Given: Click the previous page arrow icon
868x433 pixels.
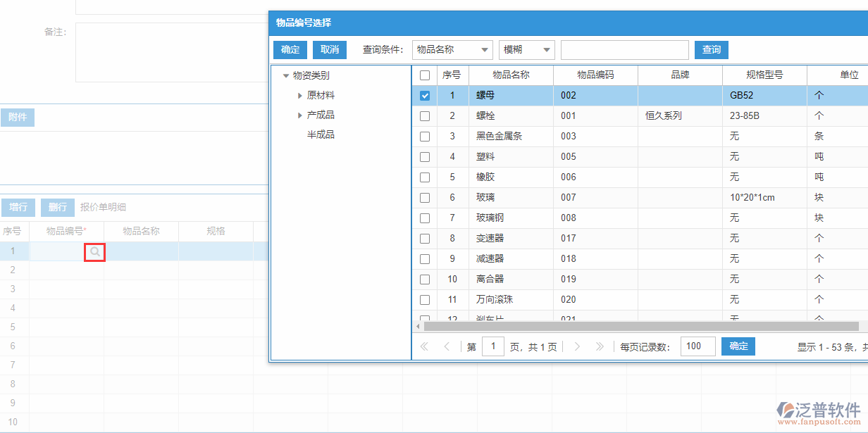Looking at the screenshot, I should [x=447, y=346].
